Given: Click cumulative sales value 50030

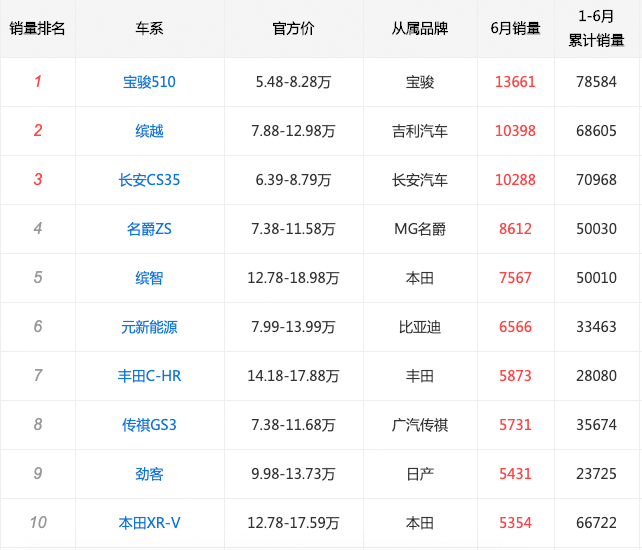Looking at the screenshot, I should (596, 229).
